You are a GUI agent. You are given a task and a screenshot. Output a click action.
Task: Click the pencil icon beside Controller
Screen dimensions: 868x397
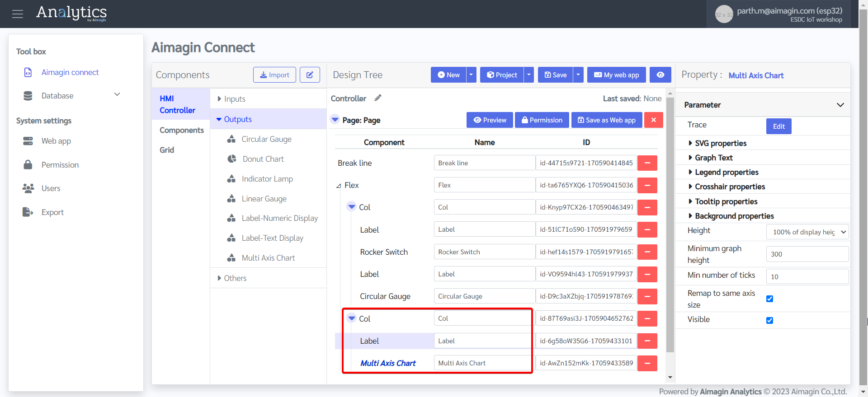click(x=378, y=98)
